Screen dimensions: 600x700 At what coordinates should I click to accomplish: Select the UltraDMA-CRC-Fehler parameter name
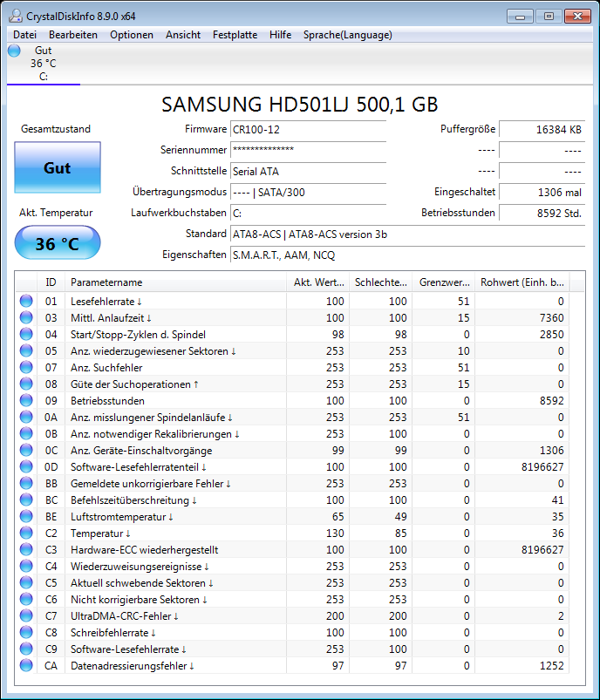(x=125, y=615)
